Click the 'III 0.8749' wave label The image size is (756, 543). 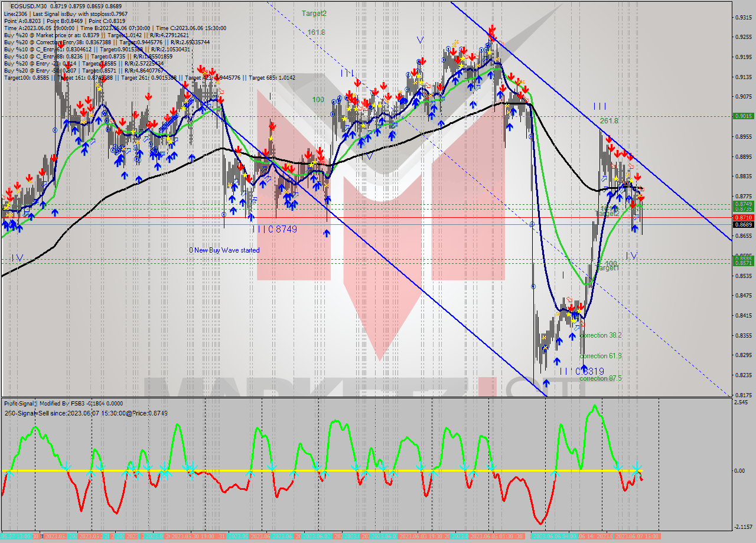tap(273, 229)
